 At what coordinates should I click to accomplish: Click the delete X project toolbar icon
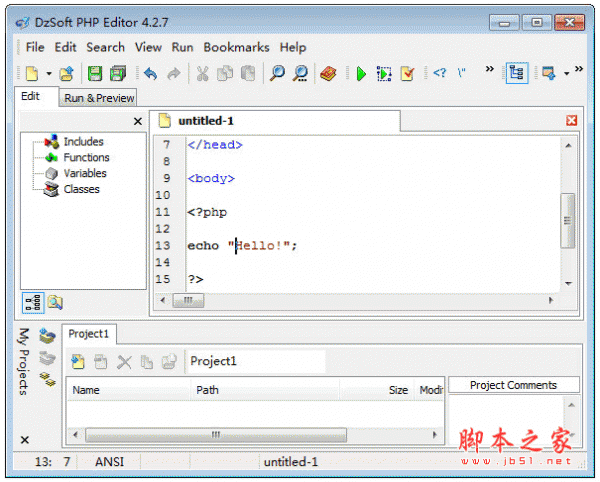[x=124, y=362]
